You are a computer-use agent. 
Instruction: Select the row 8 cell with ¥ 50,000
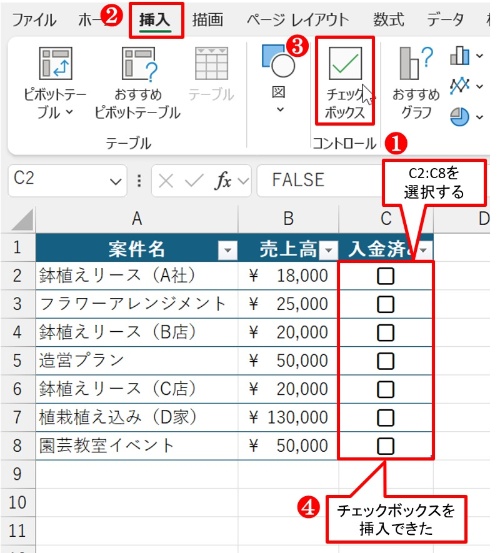tap(288, 446)
